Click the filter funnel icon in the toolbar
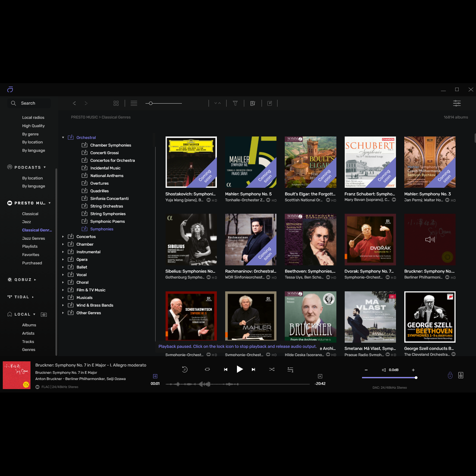Screen dimensions: 476x476 click(235, 103)
